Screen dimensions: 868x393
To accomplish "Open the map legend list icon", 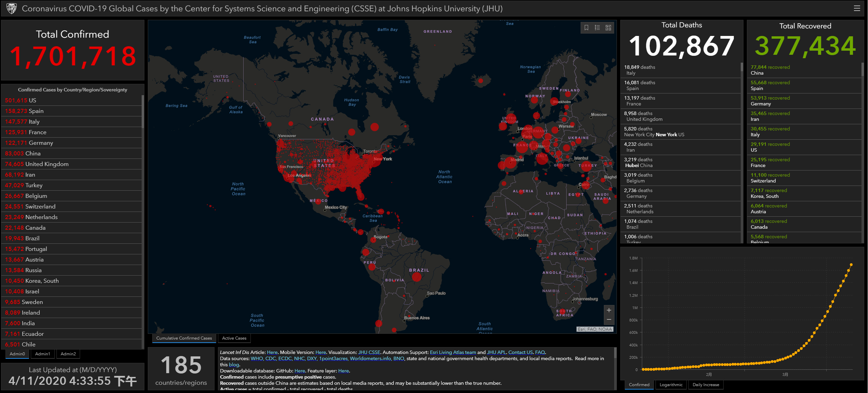I will (x=597, y=28).
